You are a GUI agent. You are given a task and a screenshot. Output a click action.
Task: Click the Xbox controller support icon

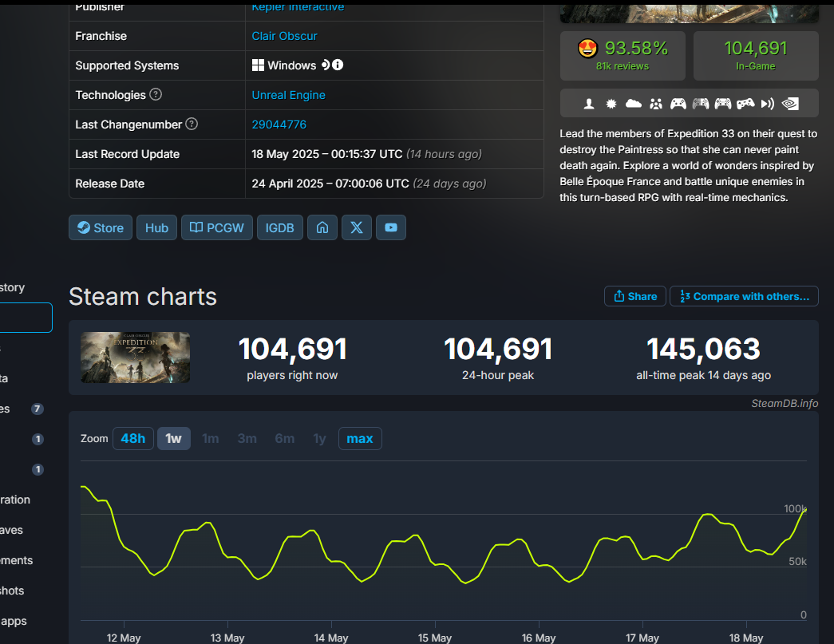[678, 104]
